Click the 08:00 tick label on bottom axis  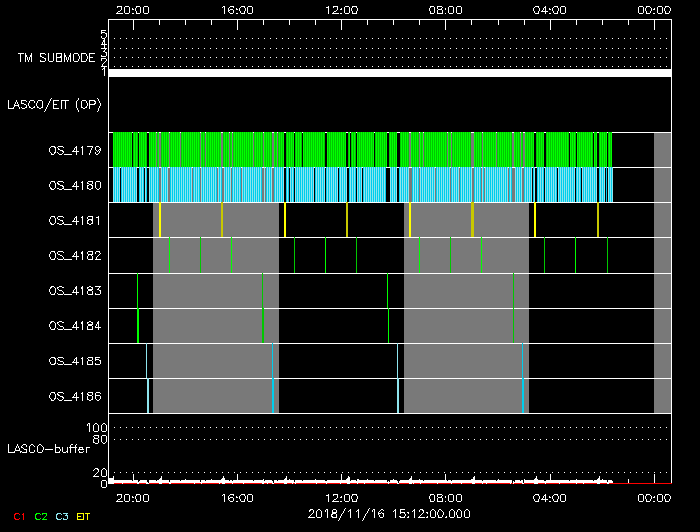coord(445,497)
